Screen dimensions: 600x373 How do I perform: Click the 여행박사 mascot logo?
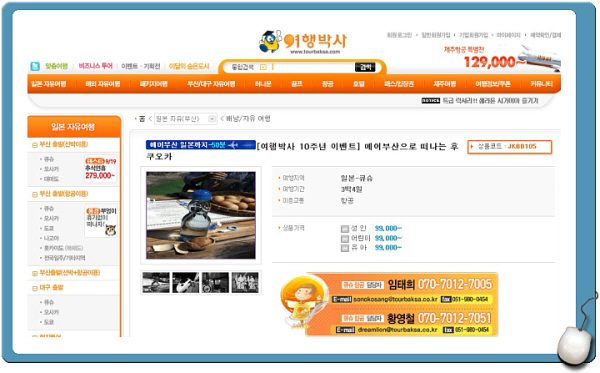pos(303,42)
